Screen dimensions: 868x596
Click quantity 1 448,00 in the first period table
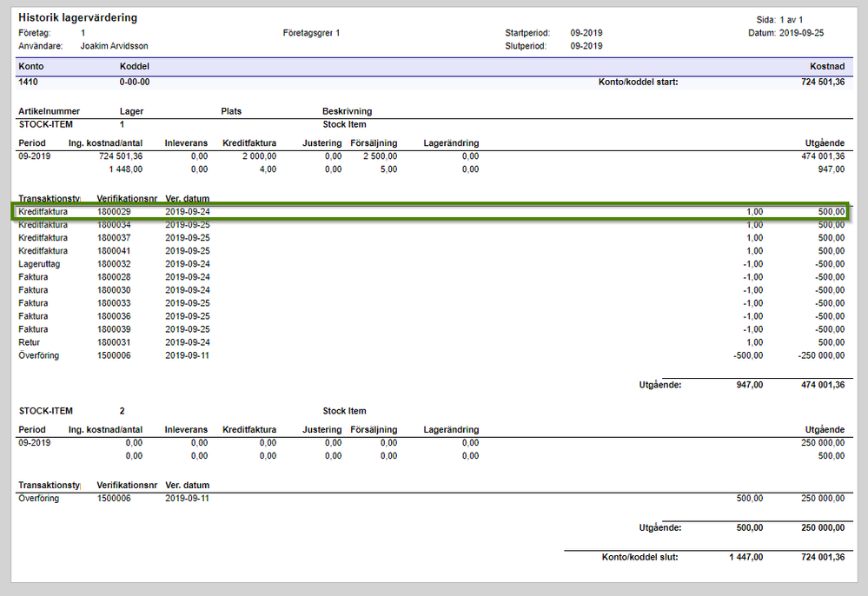pos(126,169)
